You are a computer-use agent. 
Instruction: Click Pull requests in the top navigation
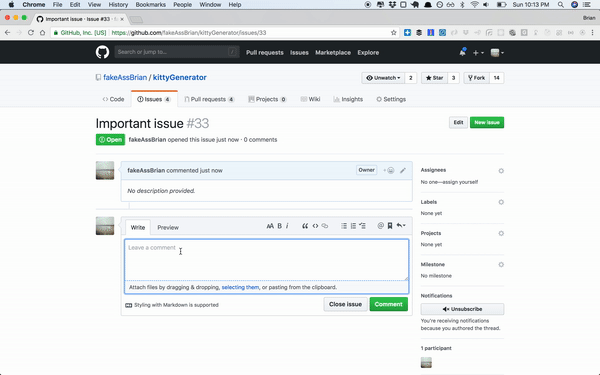(265, 52)
